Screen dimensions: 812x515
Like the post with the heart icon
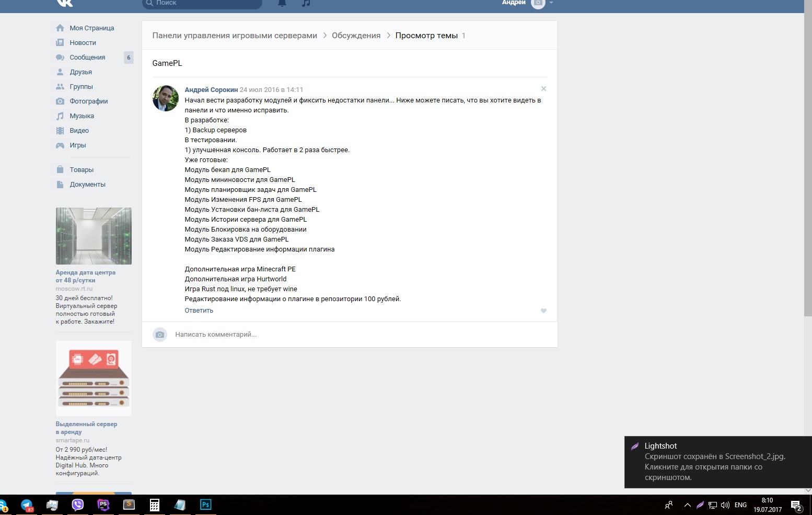[543, 311]
